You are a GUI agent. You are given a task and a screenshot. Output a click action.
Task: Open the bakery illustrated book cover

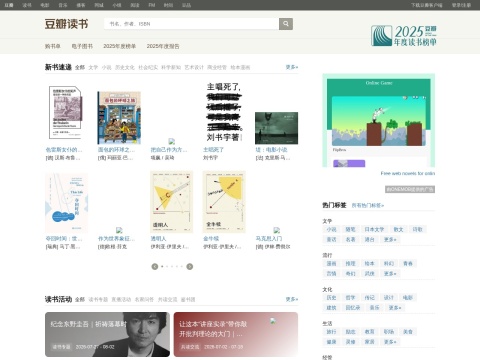pos(119,118)
